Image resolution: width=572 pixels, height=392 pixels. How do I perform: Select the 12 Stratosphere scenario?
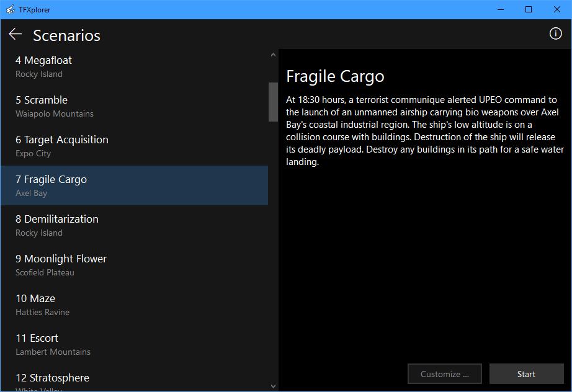(134, 380)
